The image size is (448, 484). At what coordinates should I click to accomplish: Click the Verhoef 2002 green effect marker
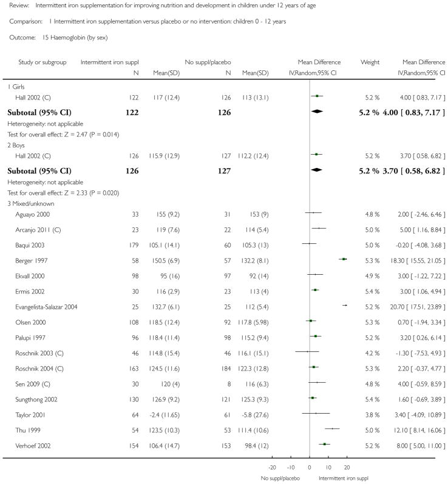pos(324,444)
